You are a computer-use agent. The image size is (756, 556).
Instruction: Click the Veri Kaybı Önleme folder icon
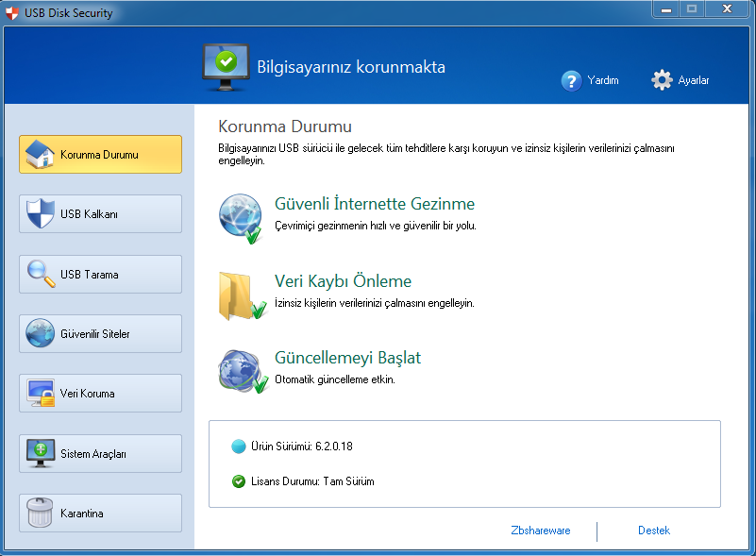click(x=243, y=296)
